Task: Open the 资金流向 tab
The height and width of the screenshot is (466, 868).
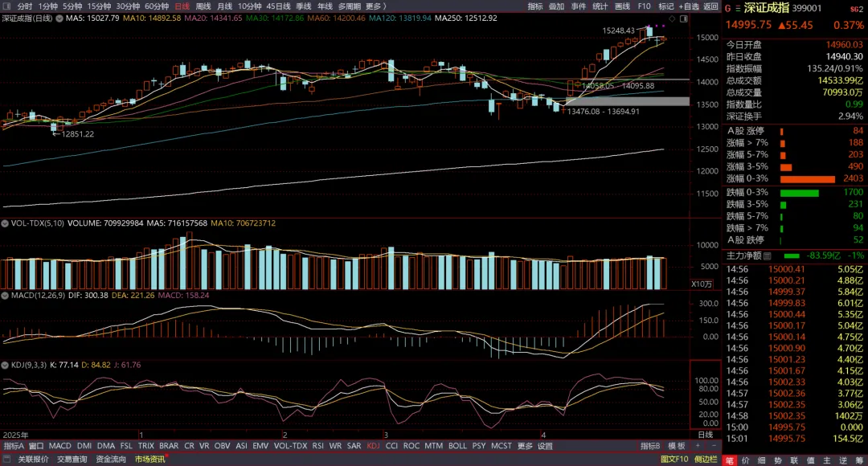Action: click(111, 460)
